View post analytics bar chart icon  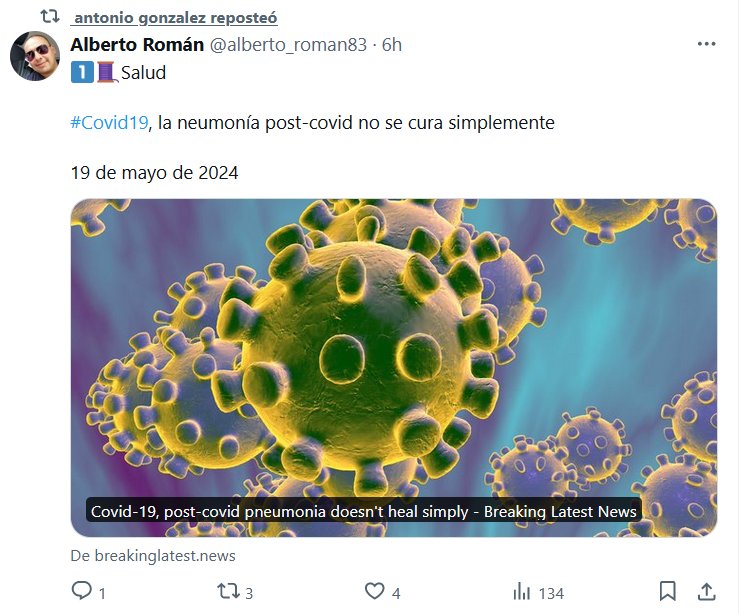point(521,592)
